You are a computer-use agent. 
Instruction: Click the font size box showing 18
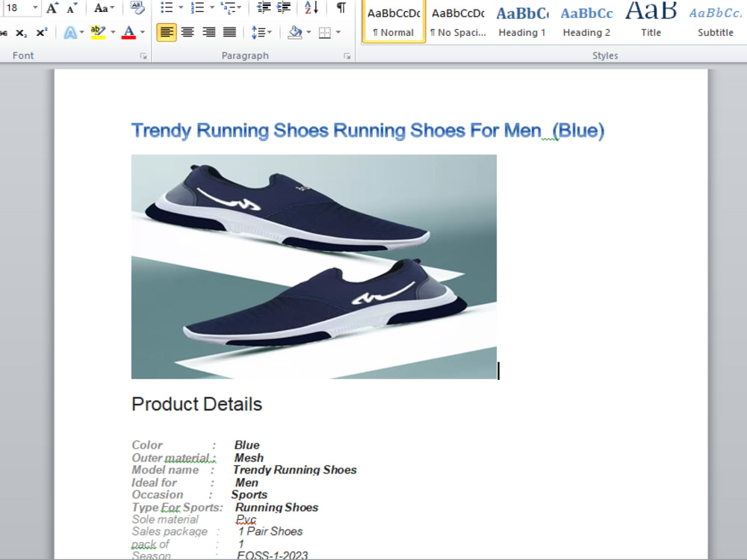[16, 7]
